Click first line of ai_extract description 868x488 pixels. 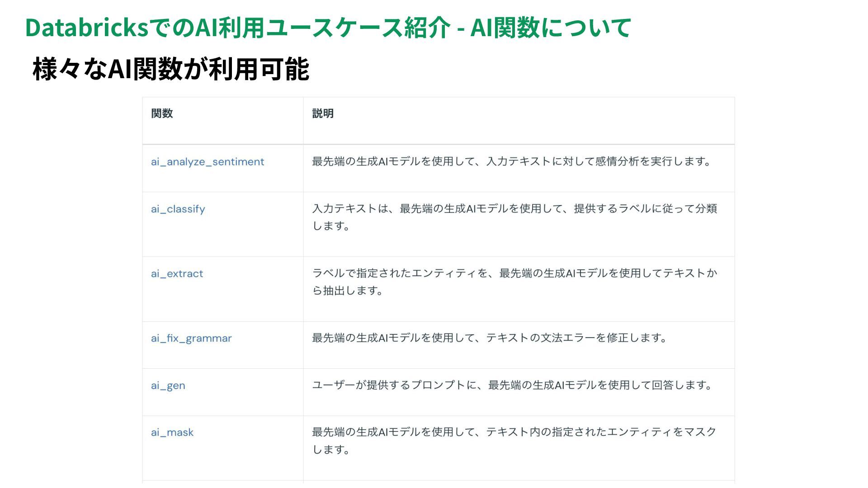pos(514,273)
